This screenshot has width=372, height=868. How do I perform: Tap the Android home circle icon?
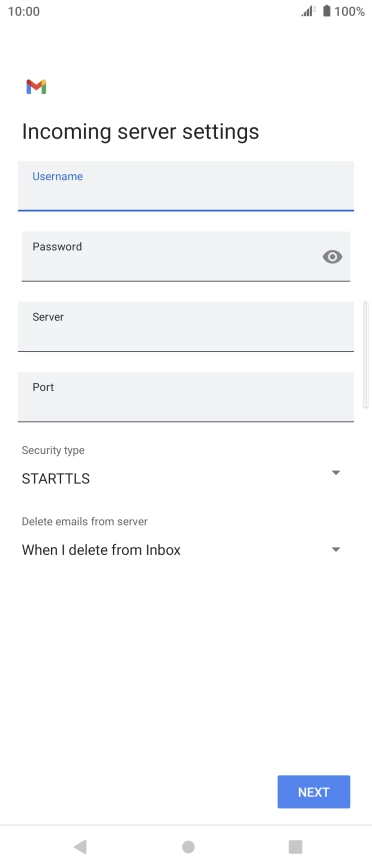[x=188, y=846]
